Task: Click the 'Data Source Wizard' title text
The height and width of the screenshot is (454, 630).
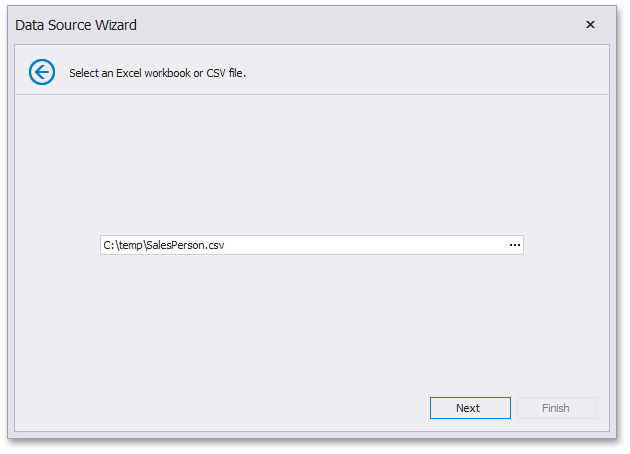Action: (76, 25)
